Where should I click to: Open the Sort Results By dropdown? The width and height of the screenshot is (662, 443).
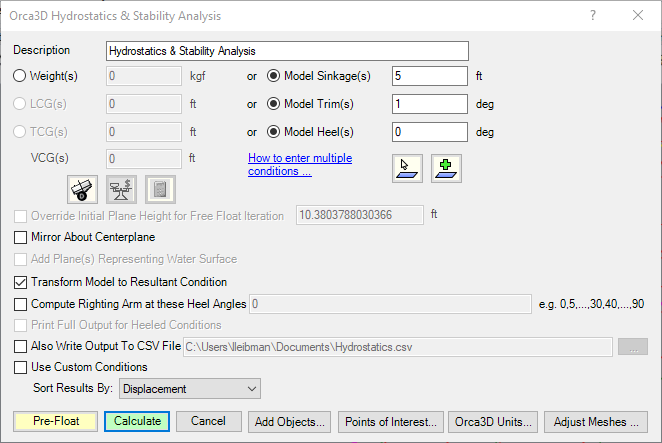click(190, 389)
